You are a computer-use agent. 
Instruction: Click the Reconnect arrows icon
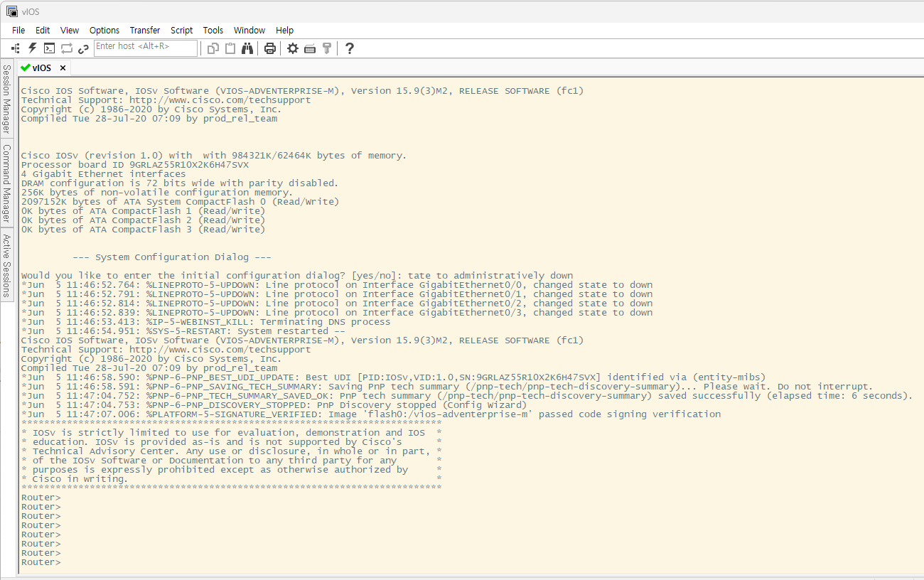67,48
